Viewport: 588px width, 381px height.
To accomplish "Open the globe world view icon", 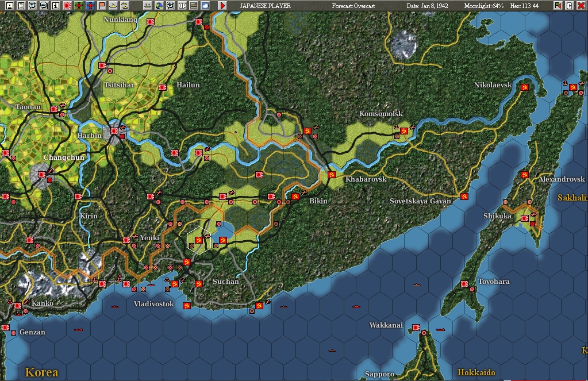I will 159,5.
